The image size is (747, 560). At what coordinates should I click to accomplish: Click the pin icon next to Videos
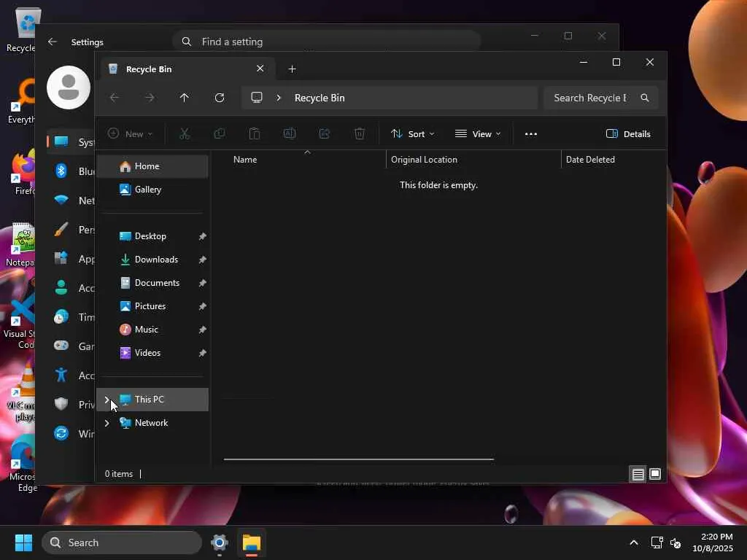(203, 354)
